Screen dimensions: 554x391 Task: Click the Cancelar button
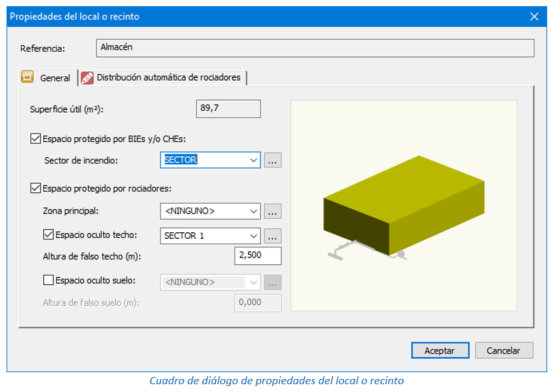504,350
